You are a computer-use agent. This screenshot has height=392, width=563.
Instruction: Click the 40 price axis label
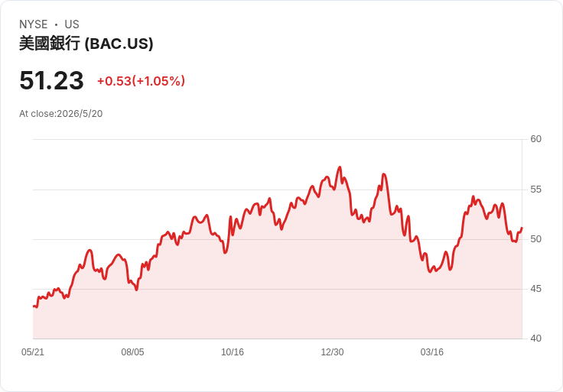535,339
